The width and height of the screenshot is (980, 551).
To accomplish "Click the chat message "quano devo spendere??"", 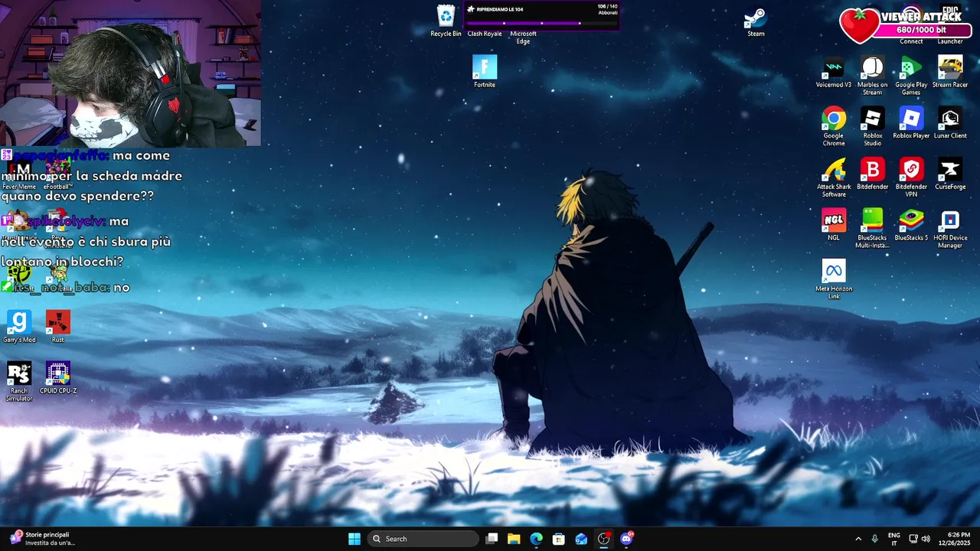I will 77,196.
